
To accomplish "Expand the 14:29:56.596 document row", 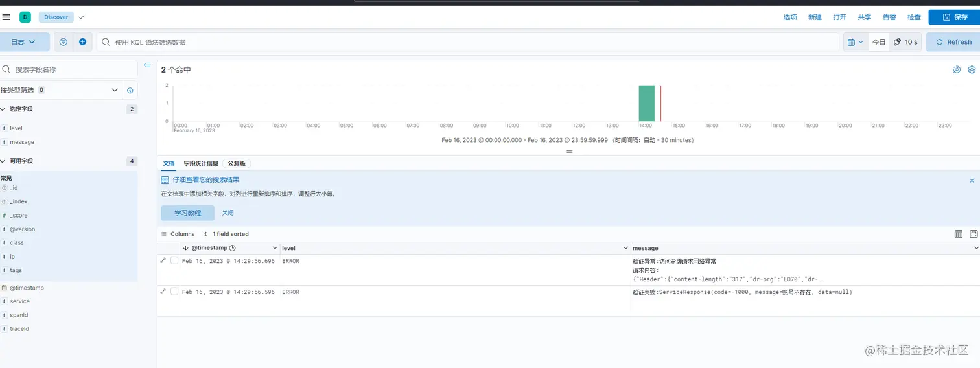I will click(x=163, y=292).
